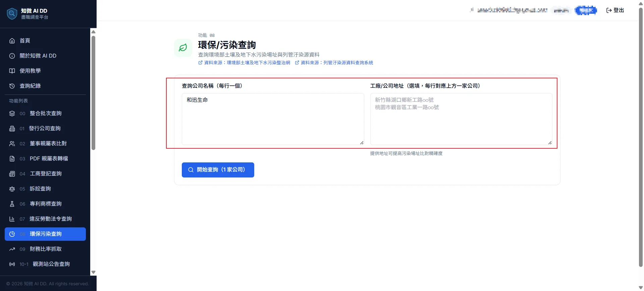Start query with 開始查詢 (1 家公司) button
Viewport: 644px width, 291px height.
click(218, 170)
